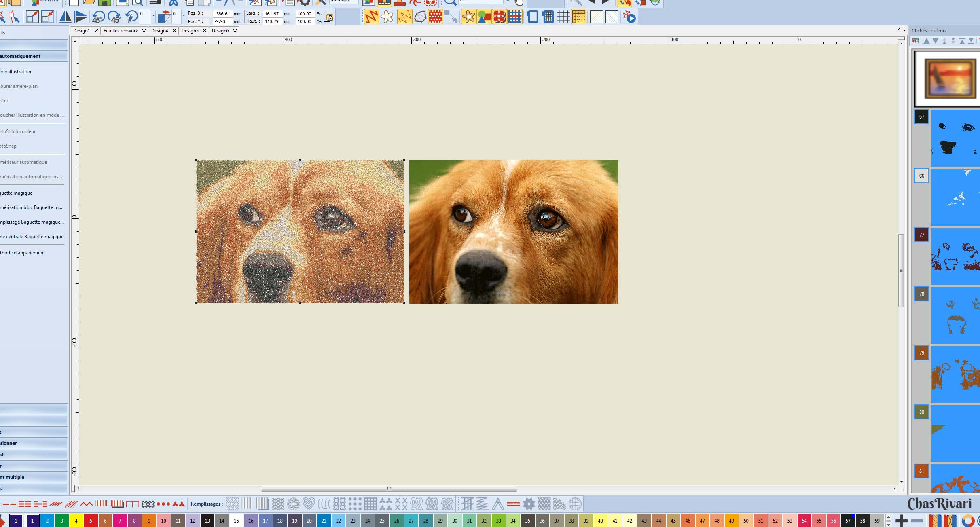Viewport: 980px width, 527px height.
Task: Click the remove color minus icon
Action: pos(917,521)
